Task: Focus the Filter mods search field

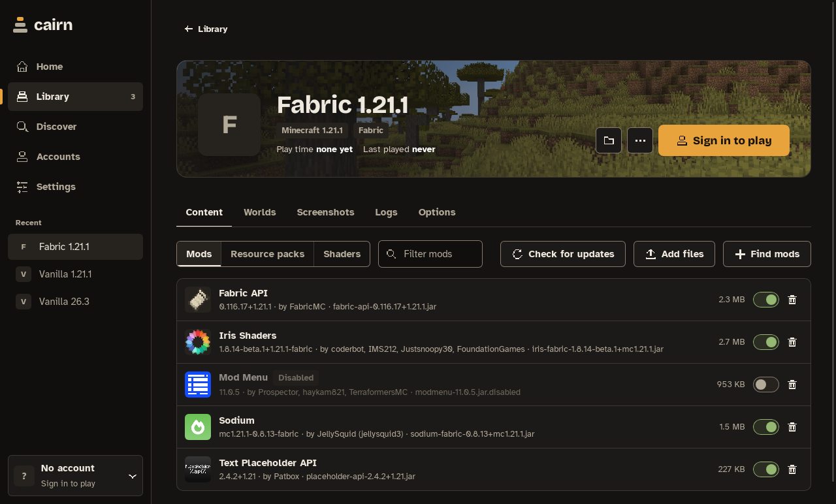Action: (430, 254)
